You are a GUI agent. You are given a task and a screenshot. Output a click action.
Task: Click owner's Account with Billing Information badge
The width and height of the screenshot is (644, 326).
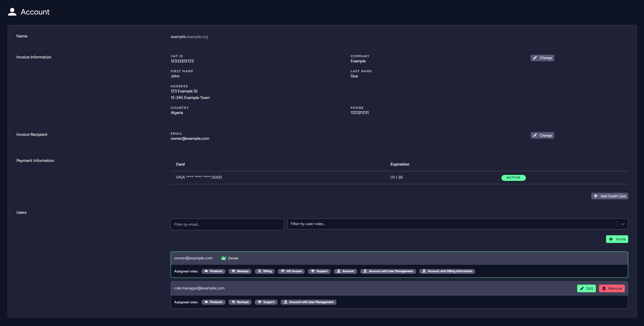pos(447,271)
